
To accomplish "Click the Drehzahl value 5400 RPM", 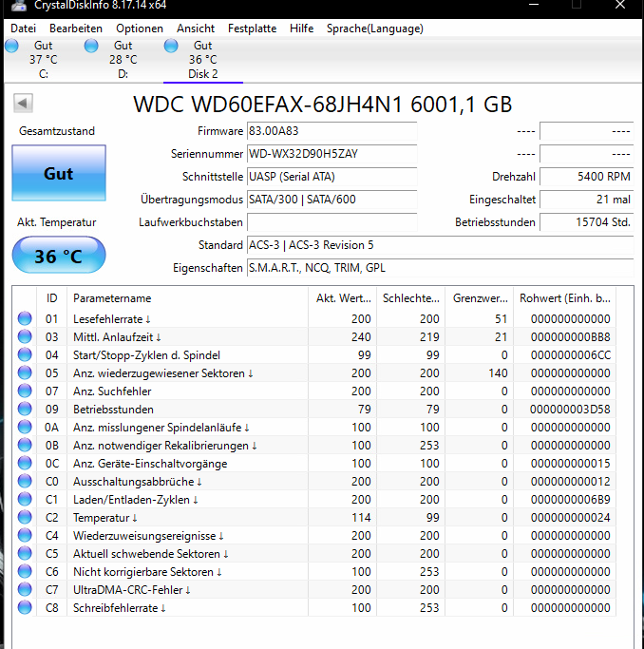I will pos(586,177).
